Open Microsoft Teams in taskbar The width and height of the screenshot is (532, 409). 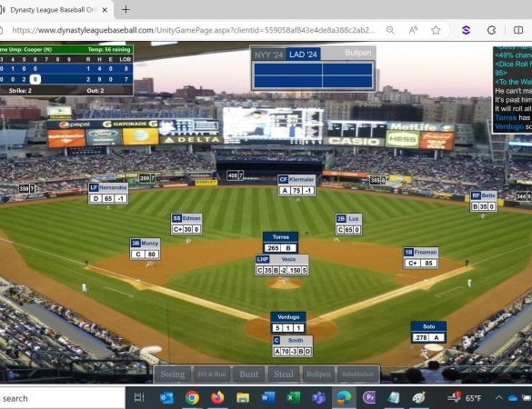[318, 397]
